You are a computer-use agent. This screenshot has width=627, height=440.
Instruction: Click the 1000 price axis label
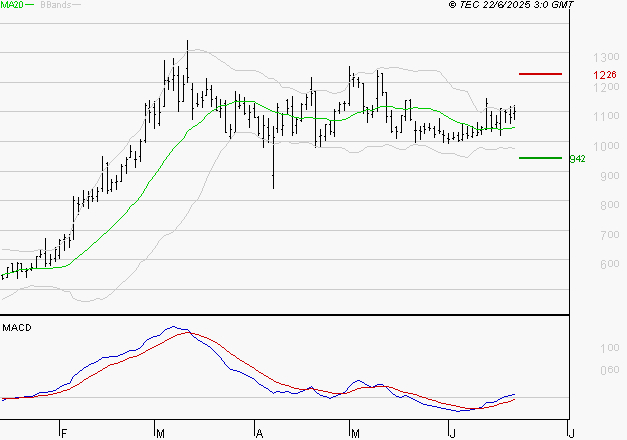606,146
